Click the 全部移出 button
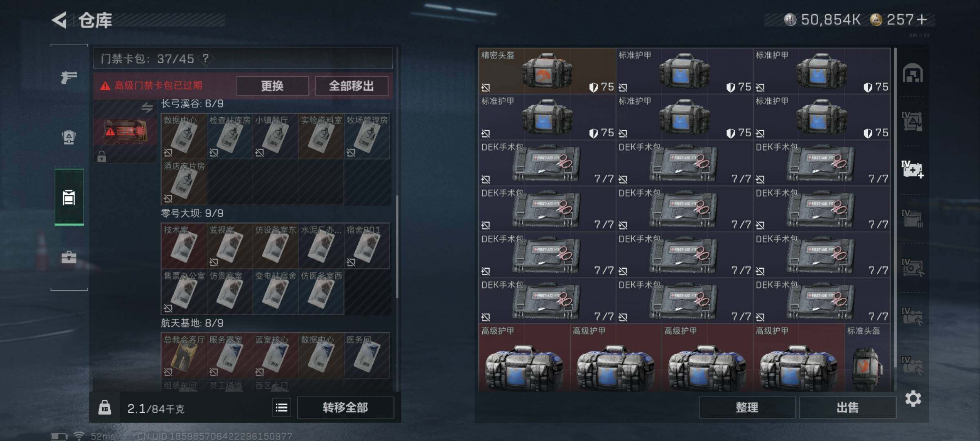 (x=351, y=86)
